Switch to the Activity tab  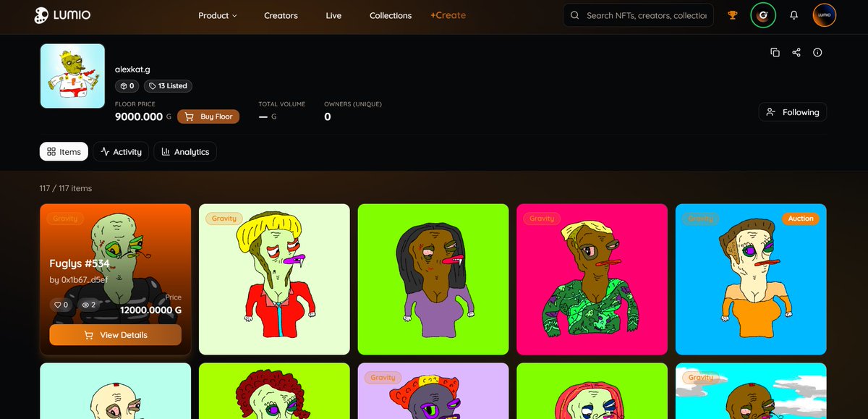[x=122, y=151]
